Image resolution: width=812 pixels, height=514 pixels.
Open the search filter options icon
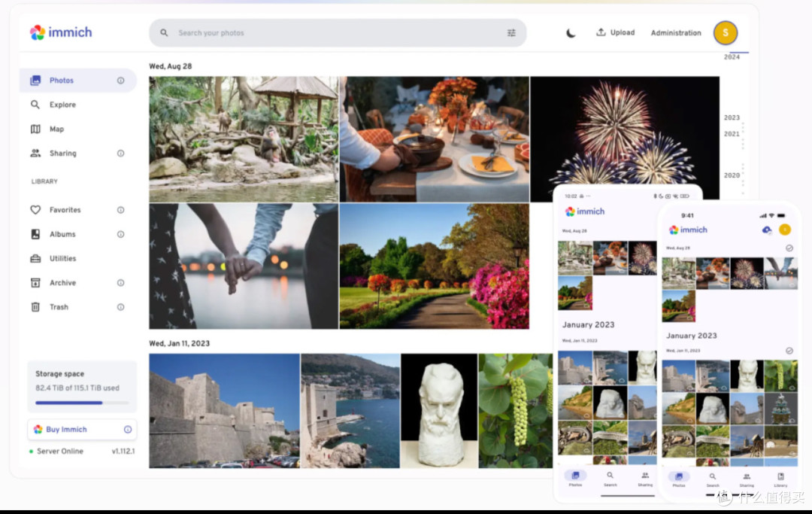[511, 32]
